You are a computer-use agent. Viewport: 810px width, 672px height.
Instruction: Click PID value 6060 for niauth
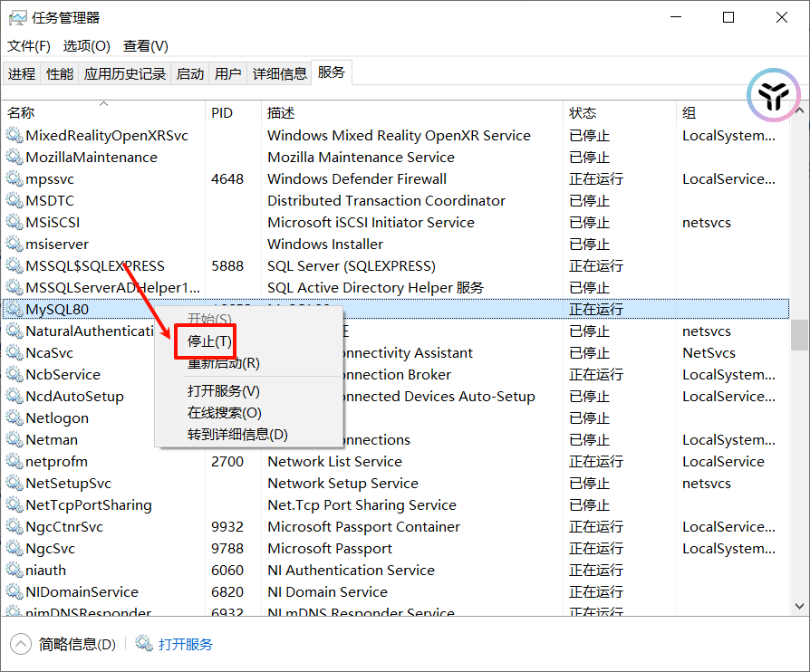pos(227,570)
